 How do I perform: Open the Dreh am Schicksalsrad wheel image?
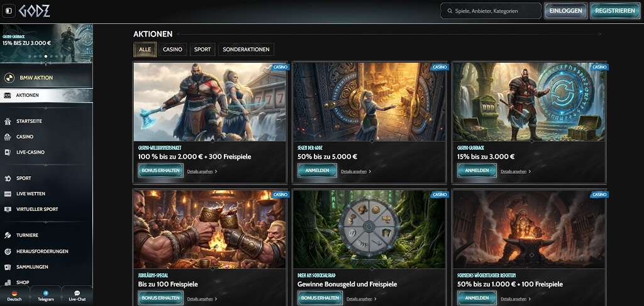[369, 229]
